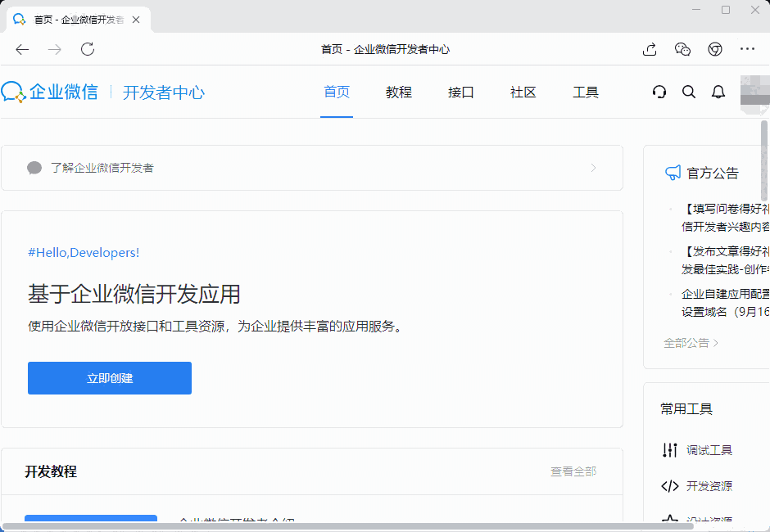Open 查看全部 in the 开发教程 section
Screen dimensions: 770x532
coord(573,471)
